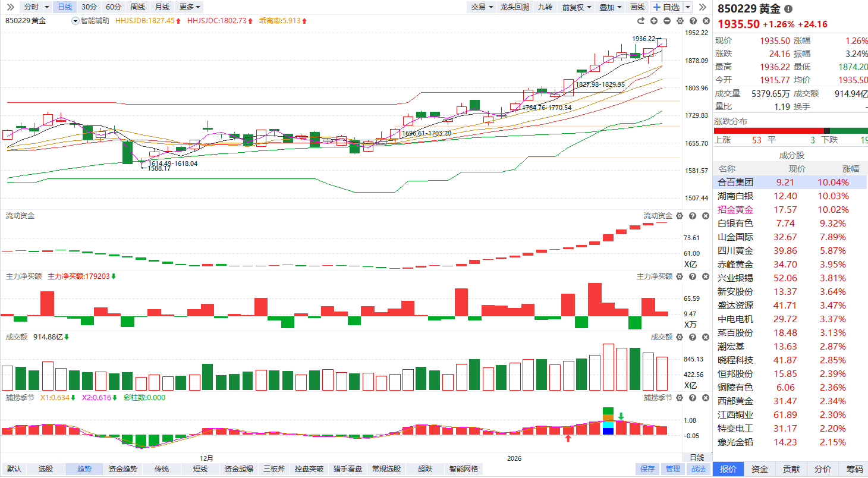
Task: Open the 前复权 adjustment dropdown
Action: 577,7
